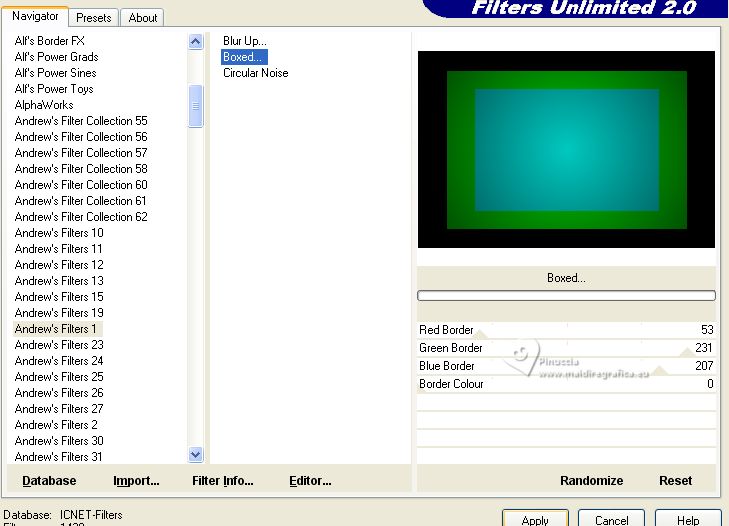Select Alf's Border FX category
Viewport: 729px width, 526px height.
click(49, 41)
